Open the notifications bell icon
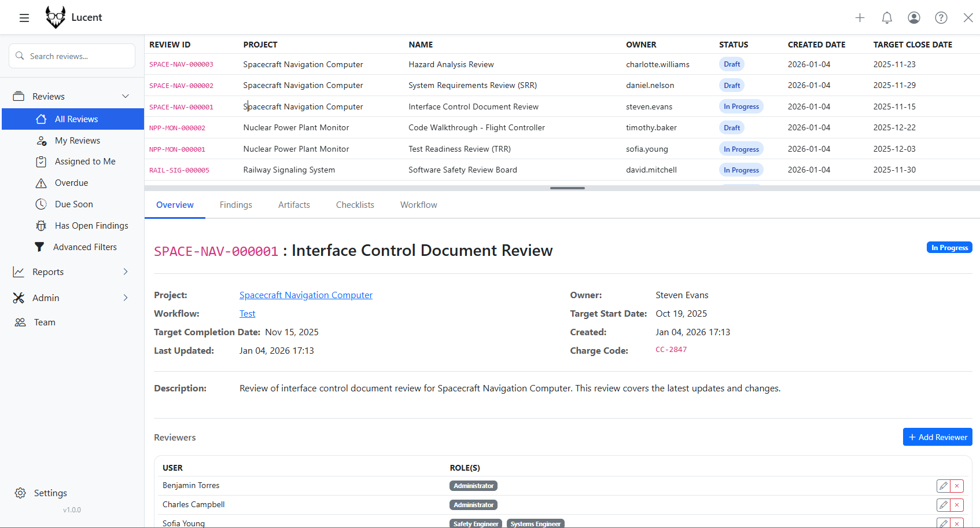Screen dimensions: 980x528 (887, 17)
